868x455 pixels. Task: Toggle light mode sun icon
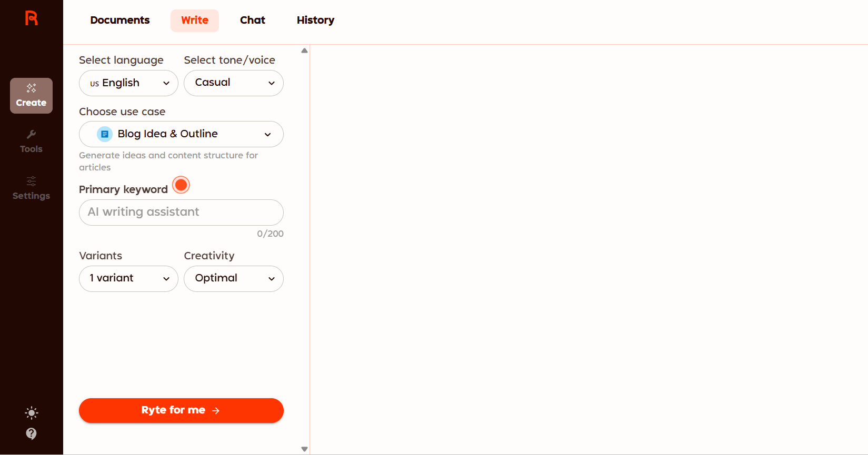click(32, 413)
